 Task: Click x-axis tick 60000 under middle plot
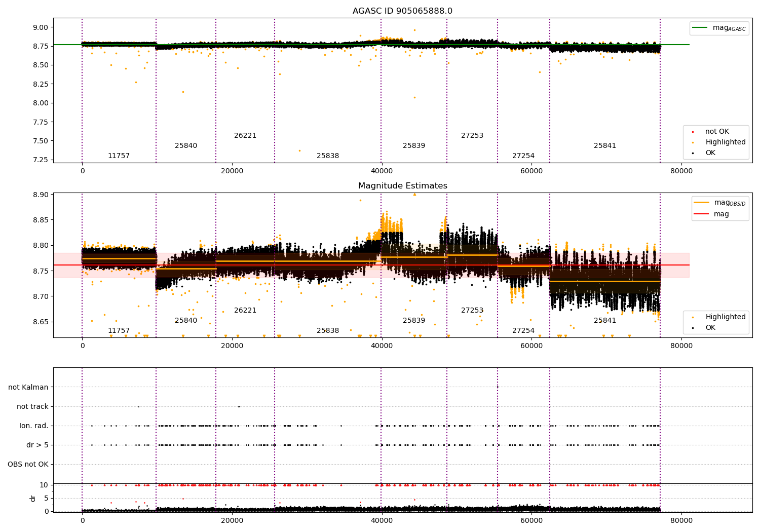point(531,346)
